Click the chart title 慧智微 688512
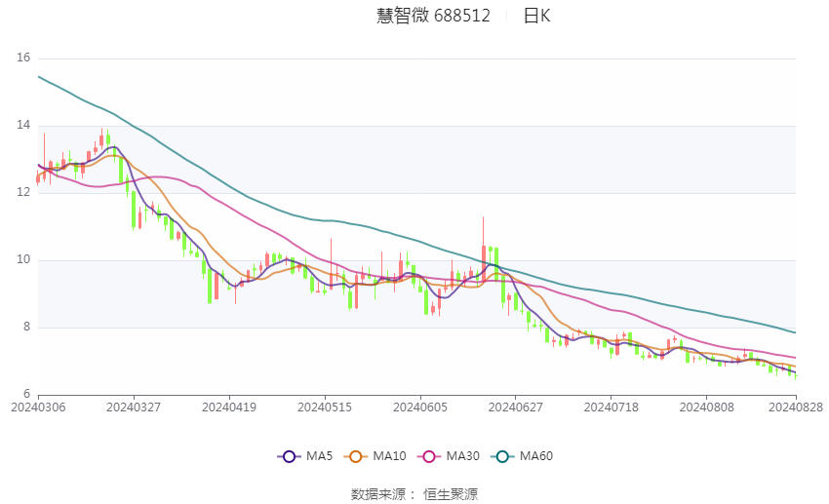 pyautogui.click(x=433, y=16)
